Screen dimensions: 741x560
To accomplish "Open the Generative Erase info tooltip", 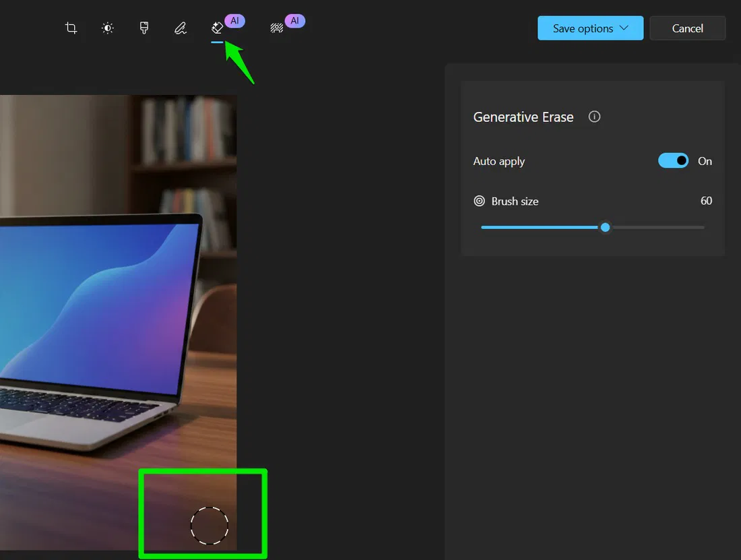I will pos(593,116).
